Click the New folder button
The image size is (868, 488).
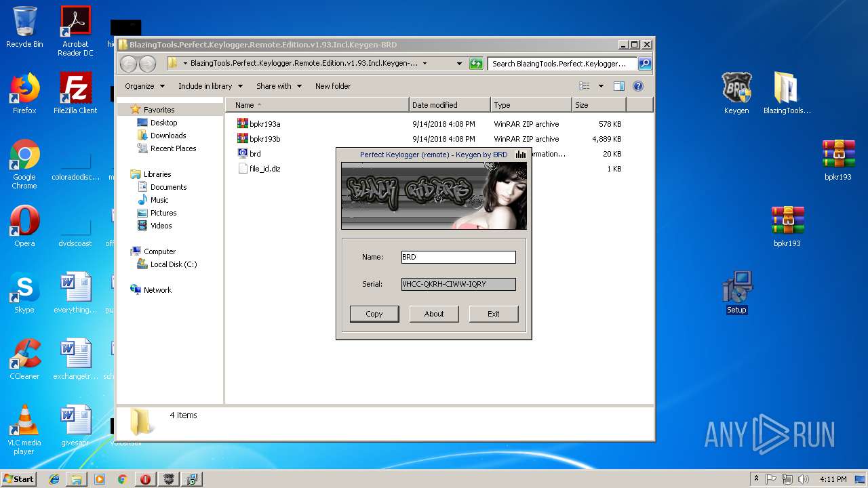click(x=333, y=86)
